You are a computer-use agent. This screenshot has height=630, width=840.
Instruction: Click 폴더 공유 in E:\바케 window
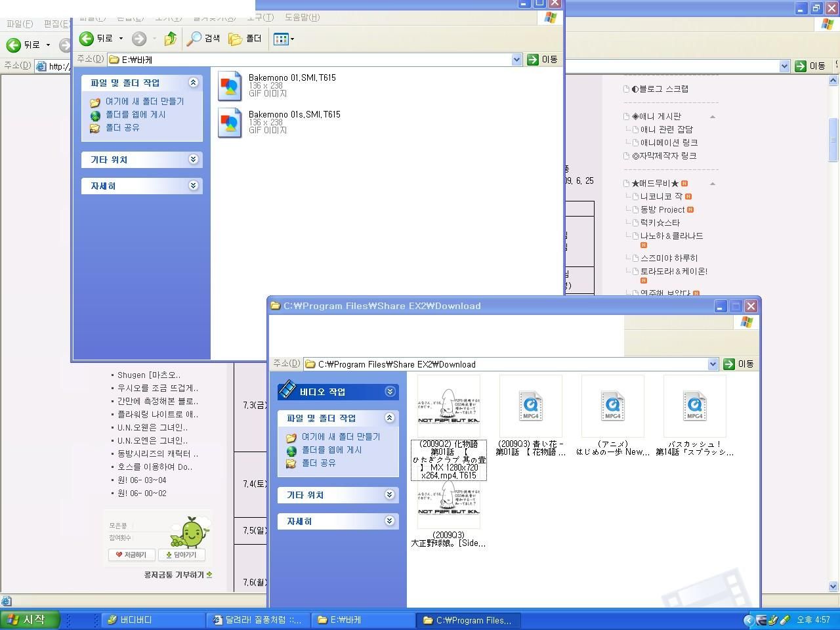pyautogui.click(x=122, y=128)
